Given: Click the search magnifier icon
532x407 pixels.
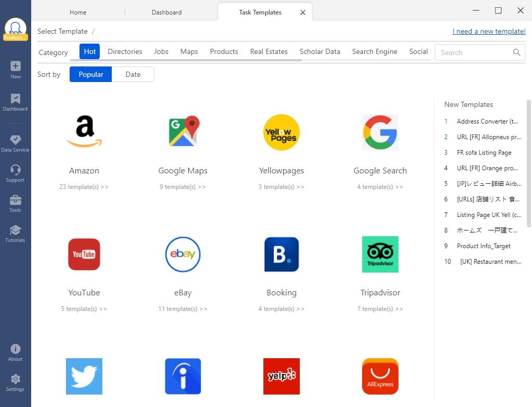Looking at the screenshot, I should (516, 52).
